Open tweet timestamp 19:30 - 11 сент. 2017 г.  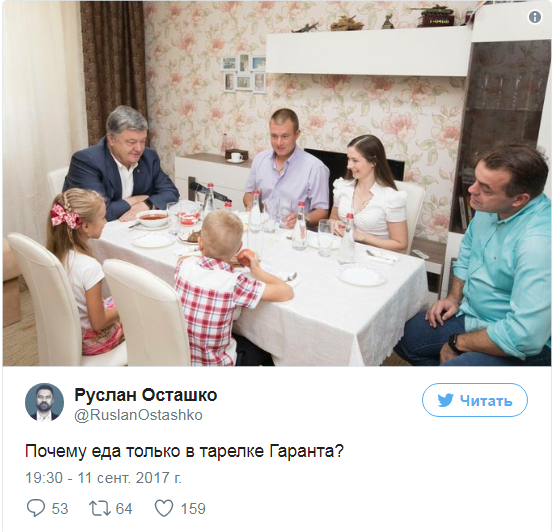[x=103, y=478]
